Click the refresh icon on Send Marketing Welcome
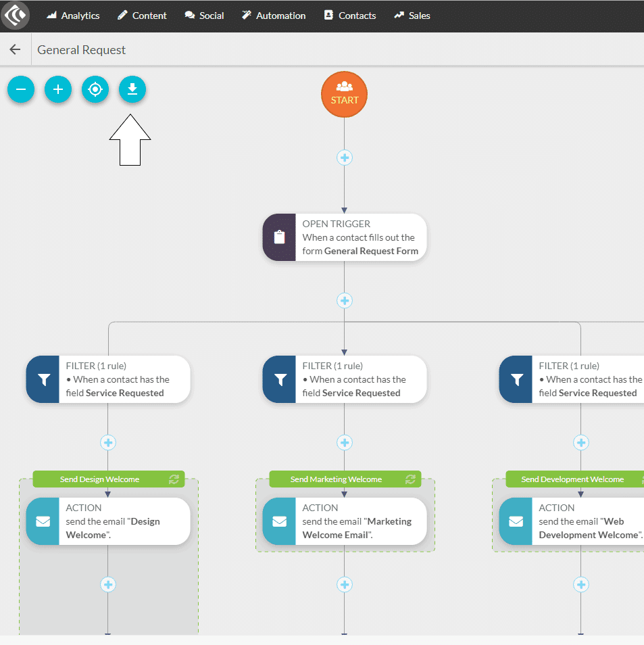Viewport: 644px width, 645px height. [x=410, y=479]
